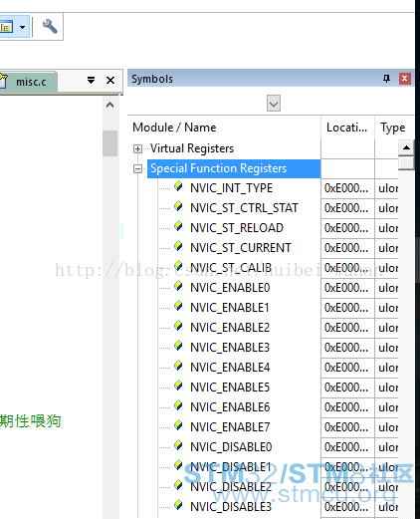Click the NVIC_ENABLE3 symbol icon

(x=178, y=346)
